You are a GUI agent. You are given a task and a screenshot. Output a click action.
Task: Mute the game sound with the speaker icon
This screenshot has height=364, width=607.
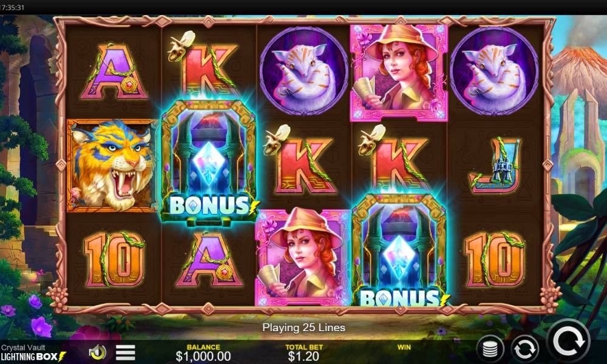[98, 352]
